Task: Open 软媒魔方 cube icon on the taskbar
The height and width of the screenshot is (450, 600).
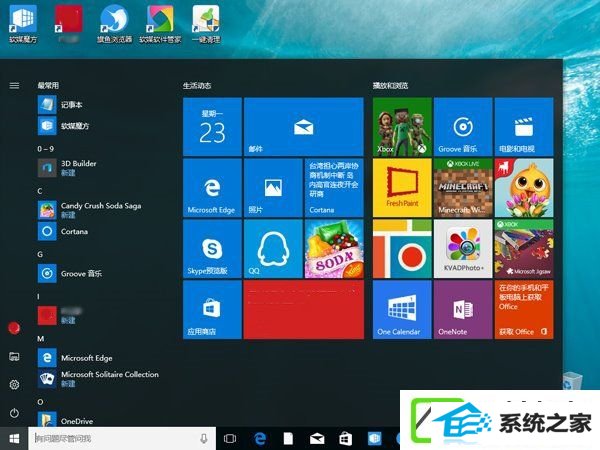Action: [x=374, y=439]
